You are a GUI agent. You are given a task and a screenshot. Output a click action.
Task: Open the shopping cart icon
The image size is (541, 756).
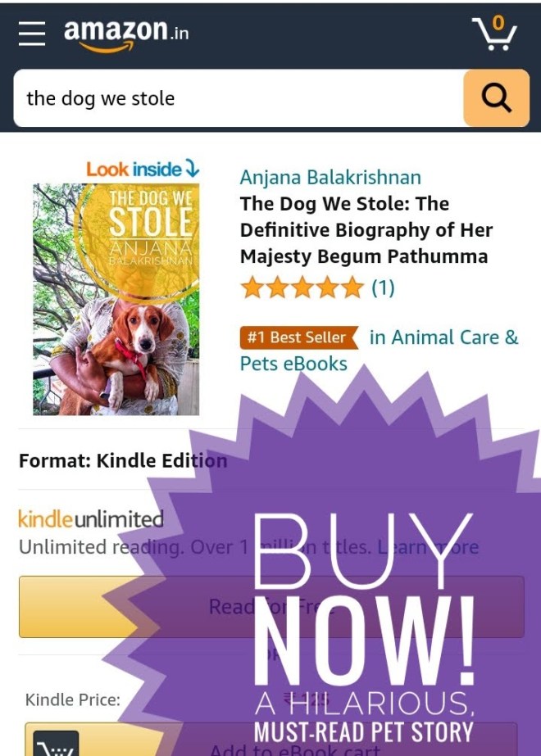point(494,33)
